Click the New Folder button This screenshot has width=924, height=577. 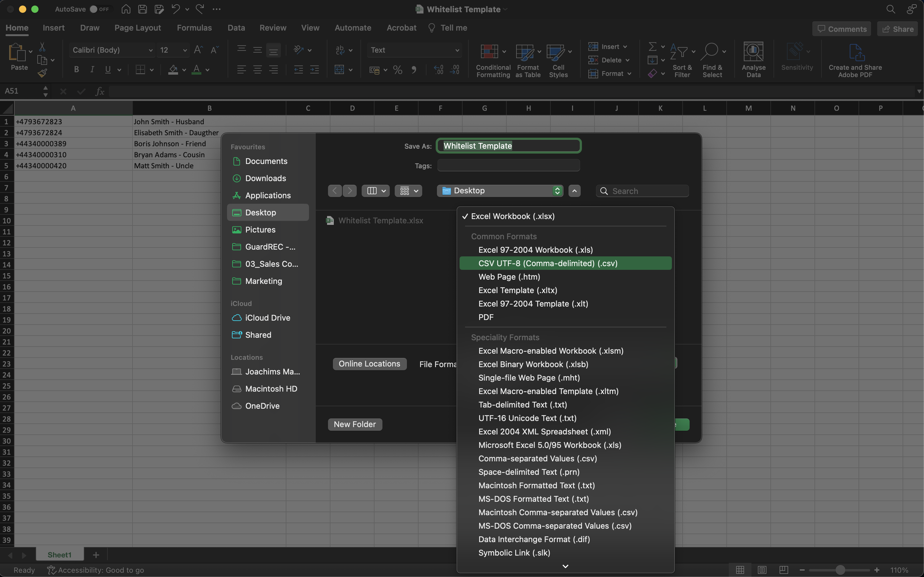coord(355,424)
